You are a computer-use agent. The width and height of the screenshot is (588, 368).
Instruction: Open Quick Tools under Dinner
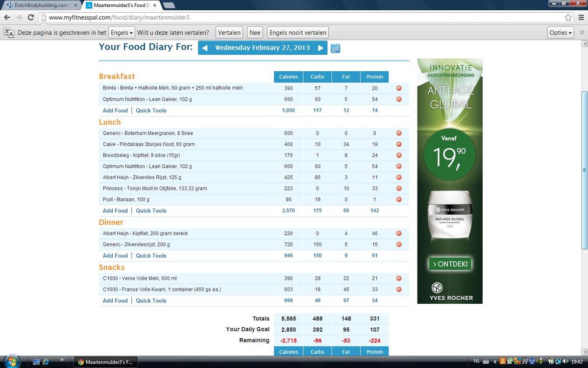tap(151, 256)
